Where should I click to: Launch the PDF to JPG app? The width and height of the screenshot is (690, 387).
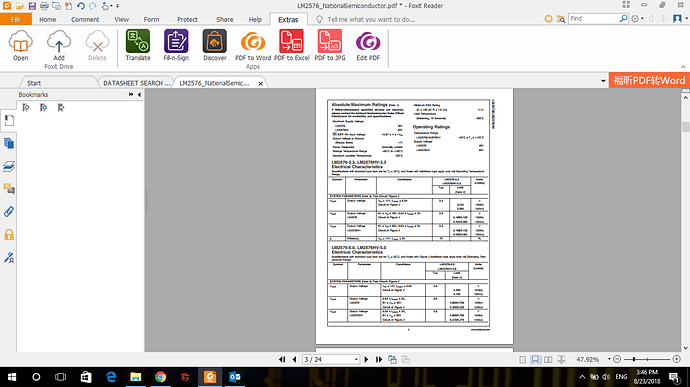[x=330, y=45]
